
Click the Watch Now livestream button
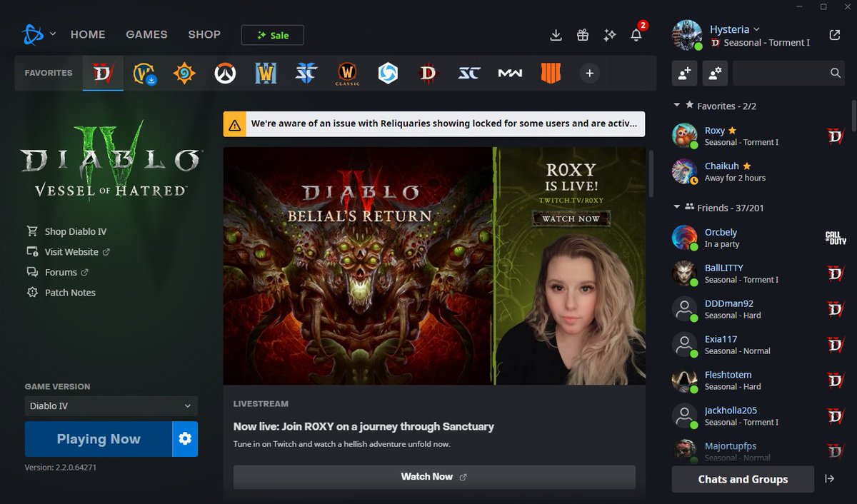click(433, 476)
